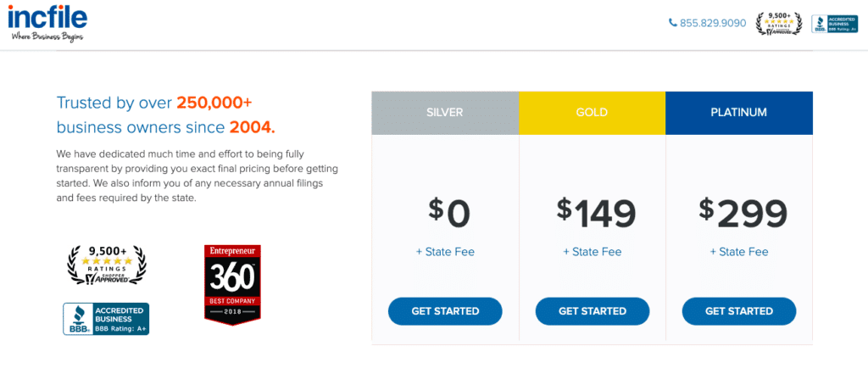Click the 'Trusted by over 250,000+' heading
868x385 pixels.
coord(155,103)
